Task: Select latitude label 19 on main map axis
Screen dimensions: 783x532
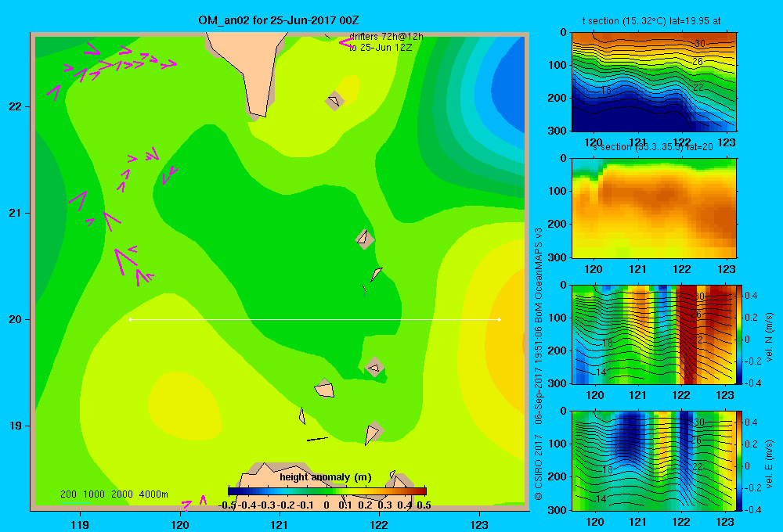Action: click(x=16, y=426)
